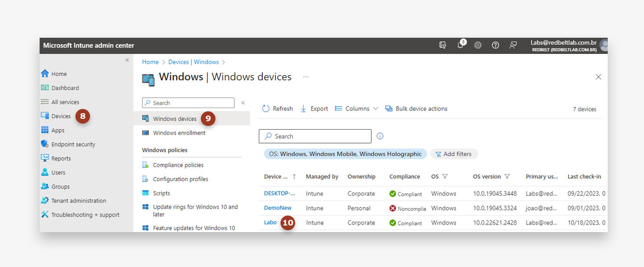Click the Refresh button
Image resolution: width=644 pixels, height=267 pixels.
[x=277, y=108]
